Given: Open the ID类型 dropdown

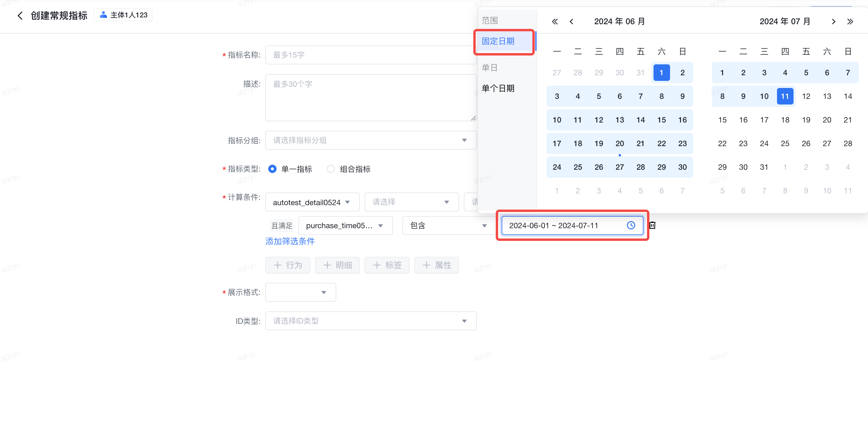Looking at the screenshot, I should coord(371,321).
